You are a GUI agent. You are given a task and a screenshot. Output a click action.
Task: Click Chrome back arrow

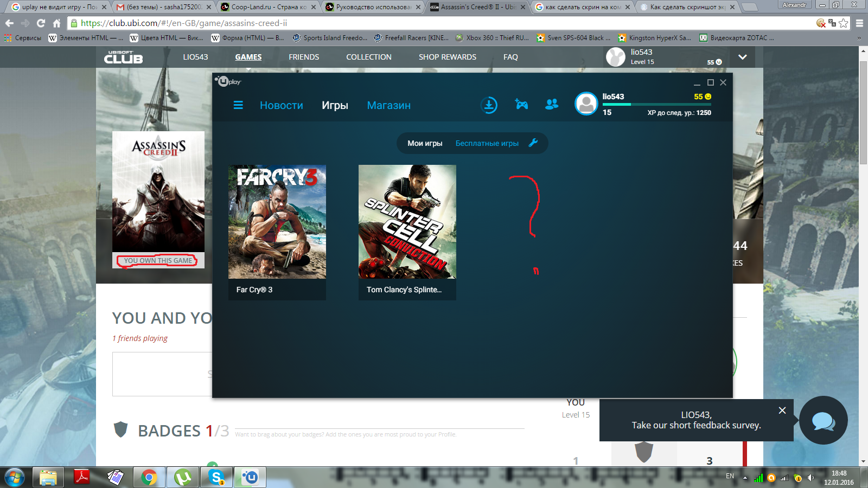point(9,23)
